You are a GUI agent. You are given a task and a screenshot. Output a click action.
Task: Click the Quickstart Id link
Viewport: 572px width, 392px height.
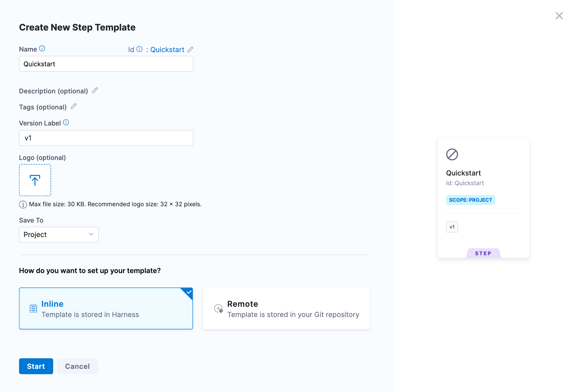pos(167,50)
